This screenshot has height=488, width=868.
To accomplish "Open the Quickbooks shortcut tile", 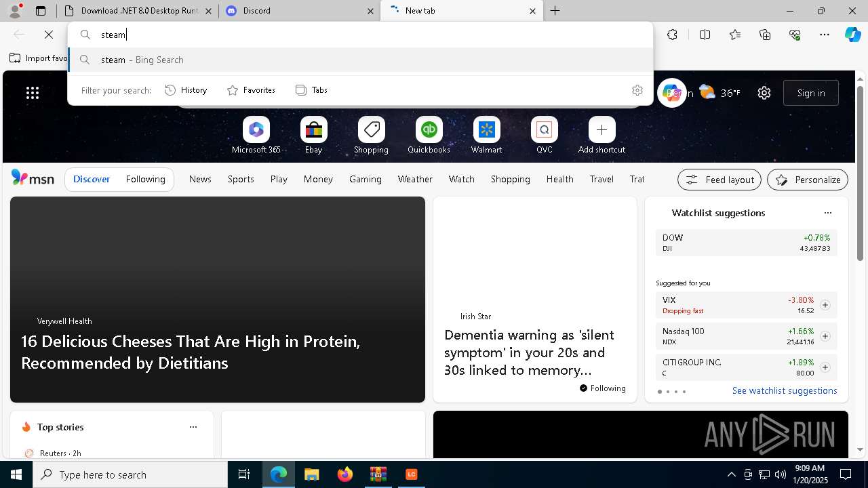I will [x=429, y=135].
